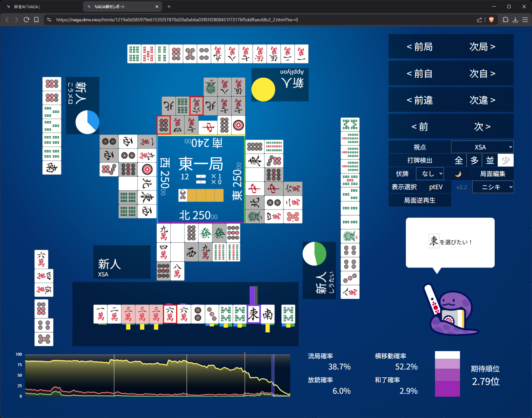The image size is (532, 418).
Task: Select the 並 discard detection option
Action: click(490, 160)
